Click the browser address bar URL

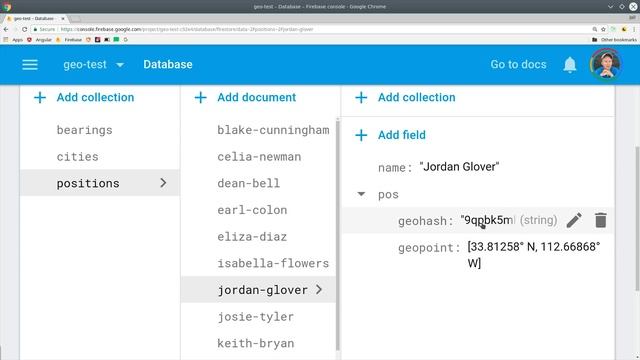187,29
